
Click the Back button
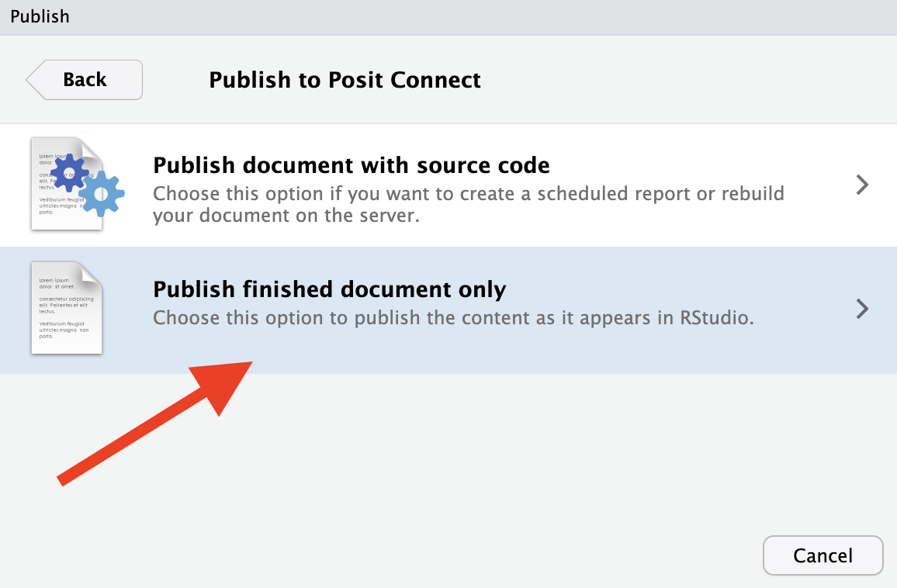click(x=85, y=80)
